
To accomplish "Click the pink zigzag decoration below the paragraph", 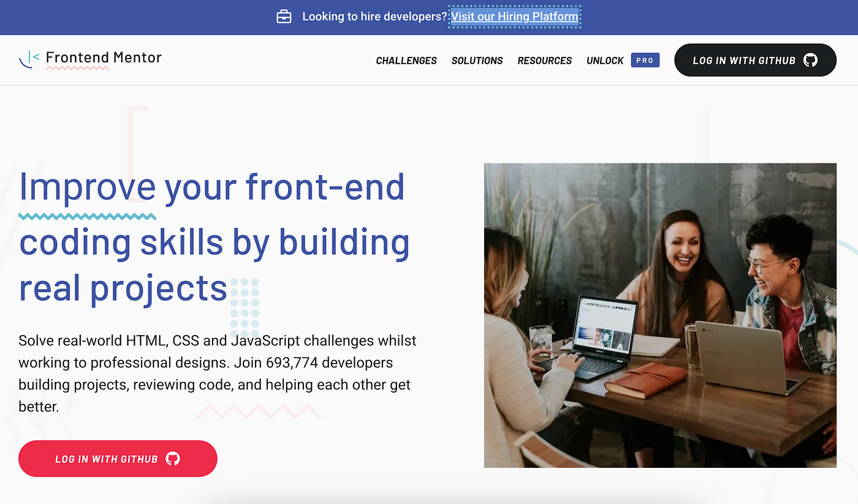I will (x=259, y=411).
